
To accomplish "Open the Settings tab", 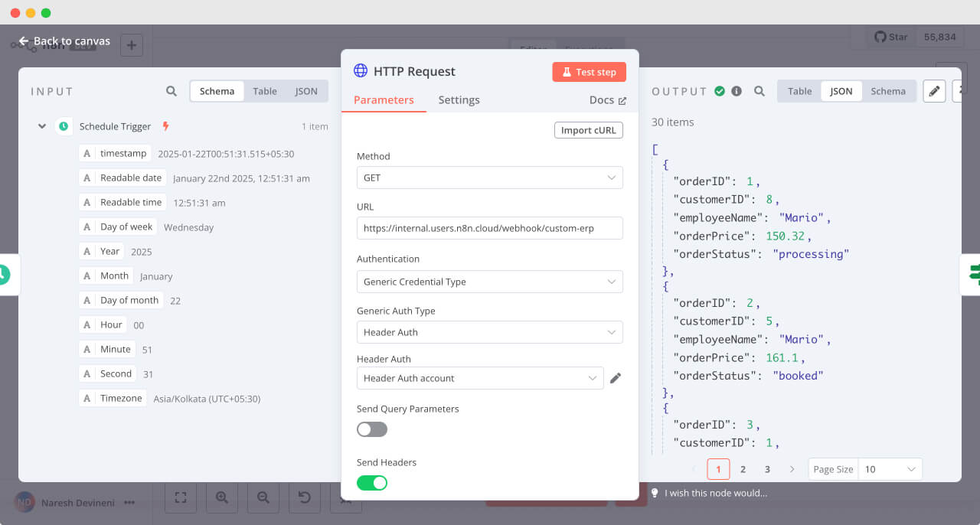I will [459, 100].
